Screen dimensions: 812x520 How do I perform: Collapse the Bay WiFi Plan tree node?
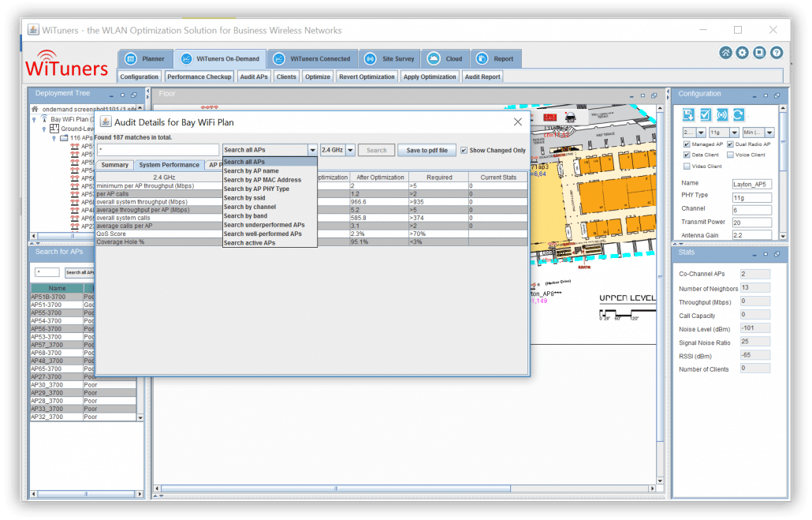pyautogui.click(x=34, y=119)
